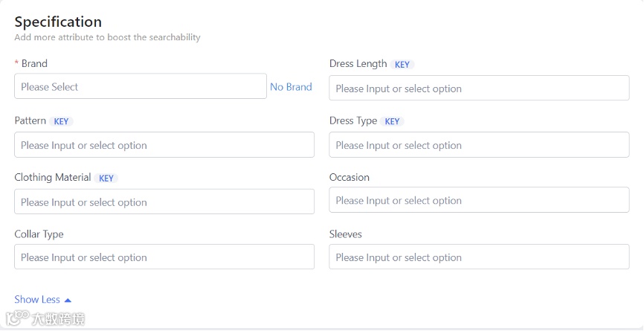Screen dimensions: 644x331
Task: Collapse the form with Show Less
Action: [37, 300]
